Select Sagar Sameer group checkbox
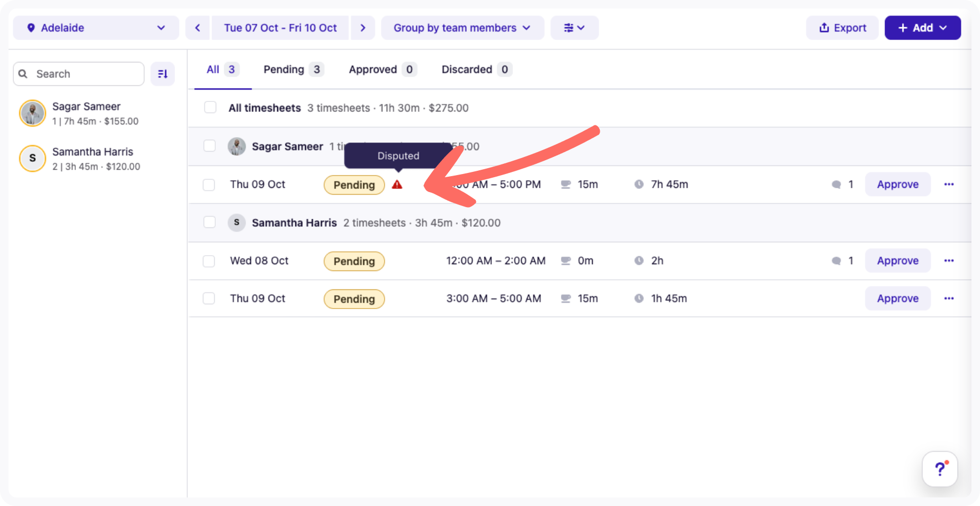 click(209, 146)
